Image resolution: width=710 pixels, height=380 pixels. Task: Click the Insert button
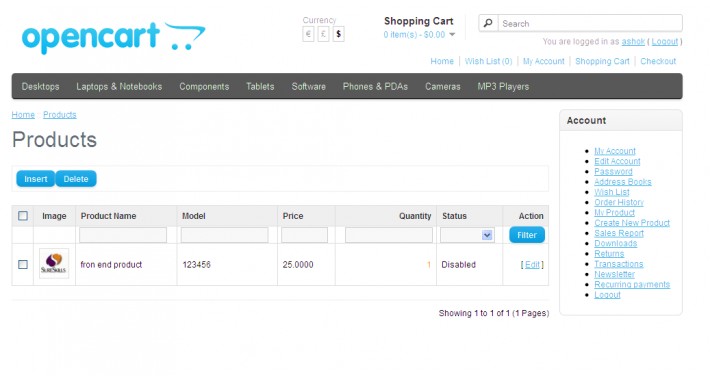[x=36, y=179]
